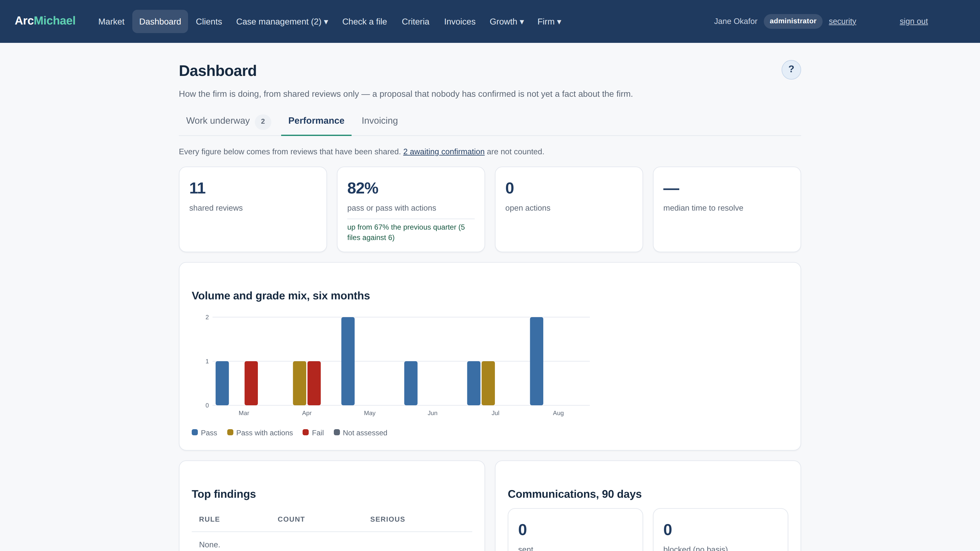Go to the Market page
The image size is (980, 551).
(111, 22)
